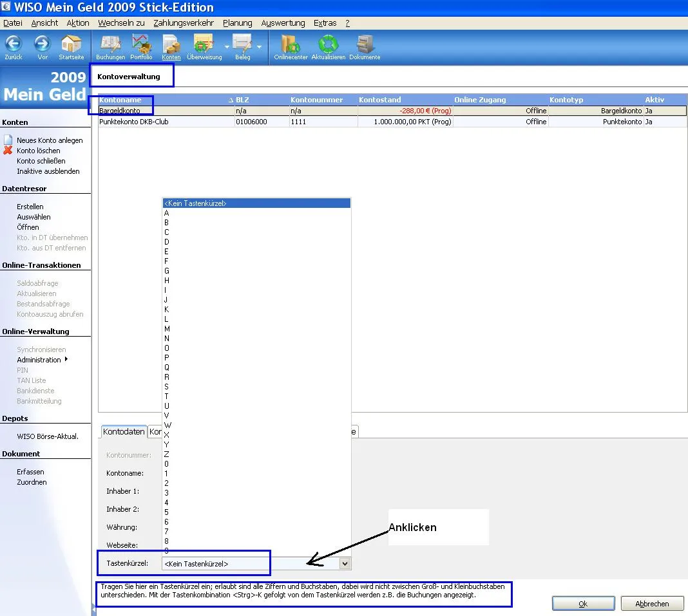688x616 pixels.
Task: Open the Onlinecenter toolbar icon
Action: pos(291,44)
